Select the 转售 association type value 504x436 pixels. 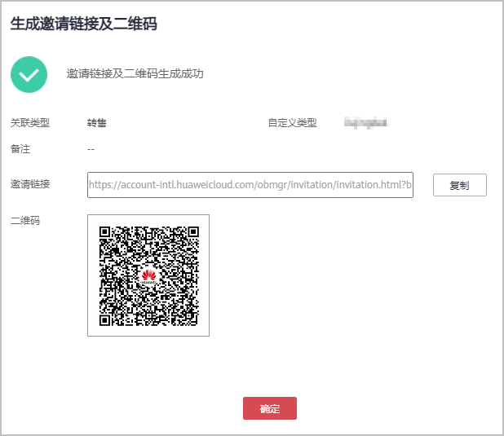point(96,123)
